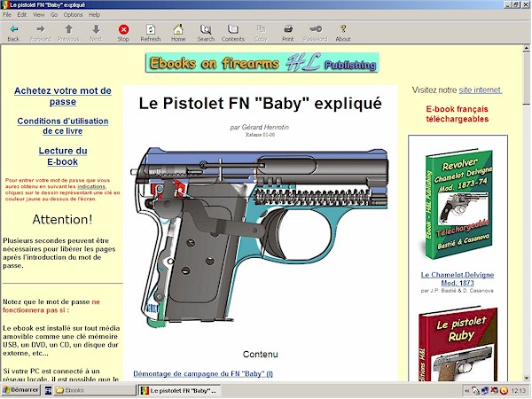Expand hidden system tray icons chevron
The height and width of the screenshot is (399, 532).
pyautogui.click(x=467, y=391)
